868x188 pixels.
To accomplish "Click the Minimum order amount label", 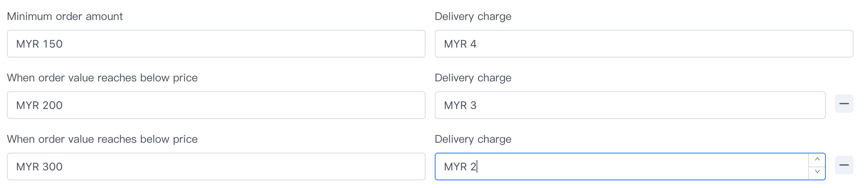I will click(x=65, y=16).
